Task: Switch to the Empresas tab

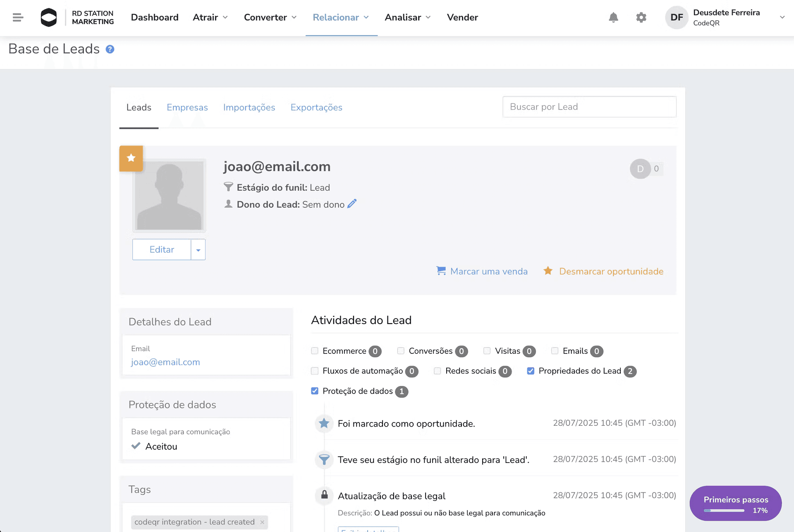Action: click(187, 107)
